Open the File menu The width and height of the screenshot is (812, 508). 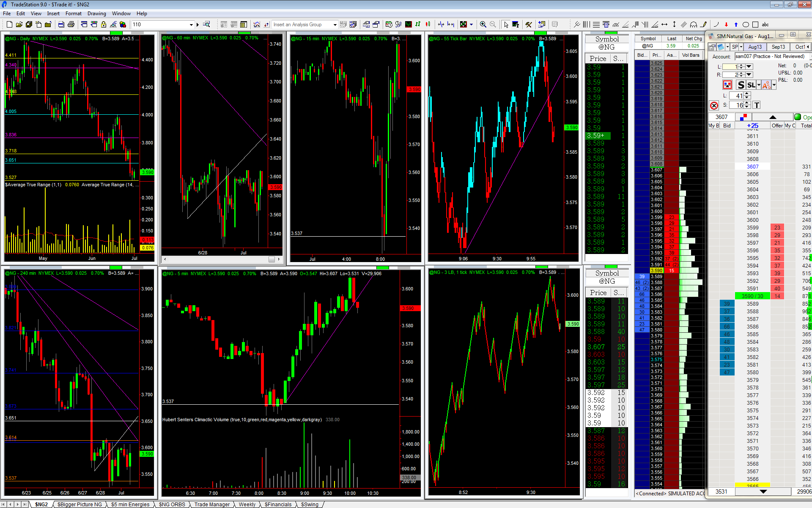(7, 14)
